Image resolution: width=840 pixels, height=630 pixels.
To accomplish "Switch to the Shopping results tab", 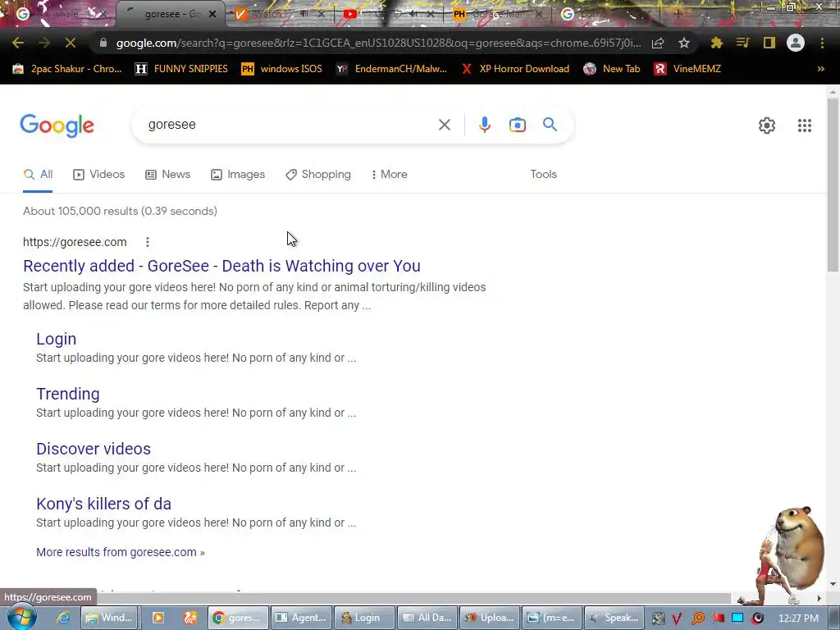I will 318,175.
